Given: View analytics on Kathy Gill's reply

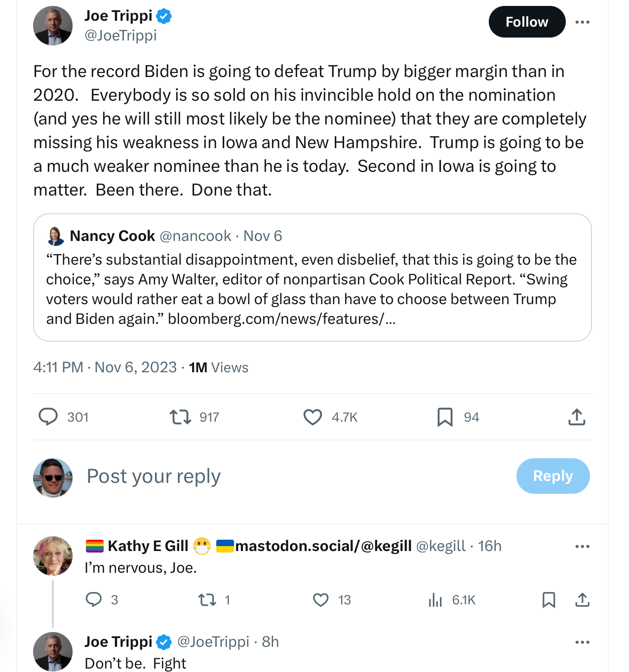Looking at the screenshot, I should point(435,600).
